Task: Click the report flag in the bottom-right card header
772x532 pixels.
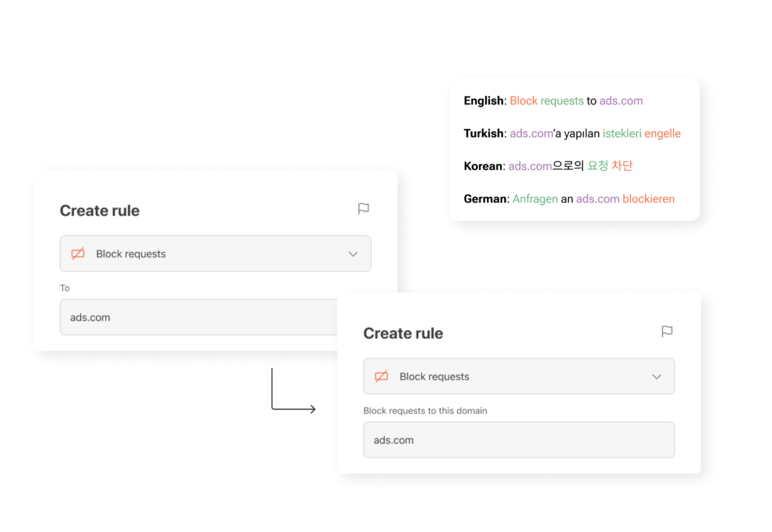Action: tap(668, 332)
